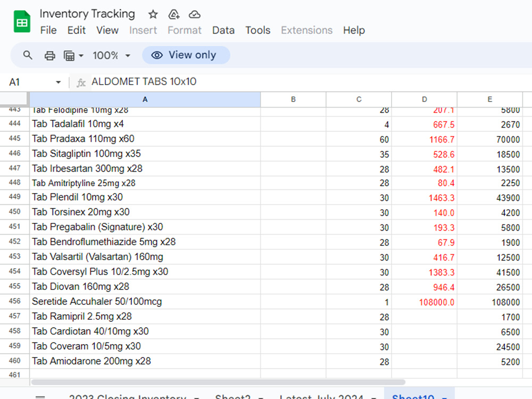Viewport: 532px width, 399px height.
Task: Open the Data menu
Action: point(223,30)
